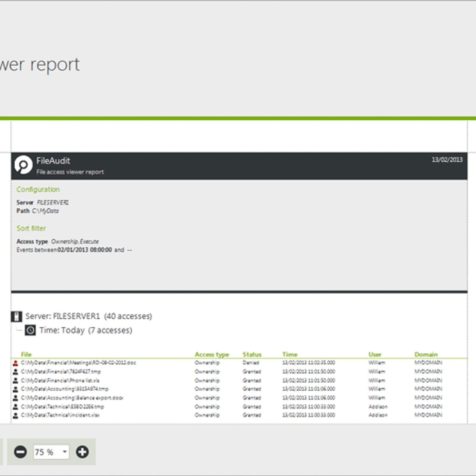476x476 pixels.
Task: Click the red user icon for RD-08-02-2012.doc
Action: click(15, 363)
